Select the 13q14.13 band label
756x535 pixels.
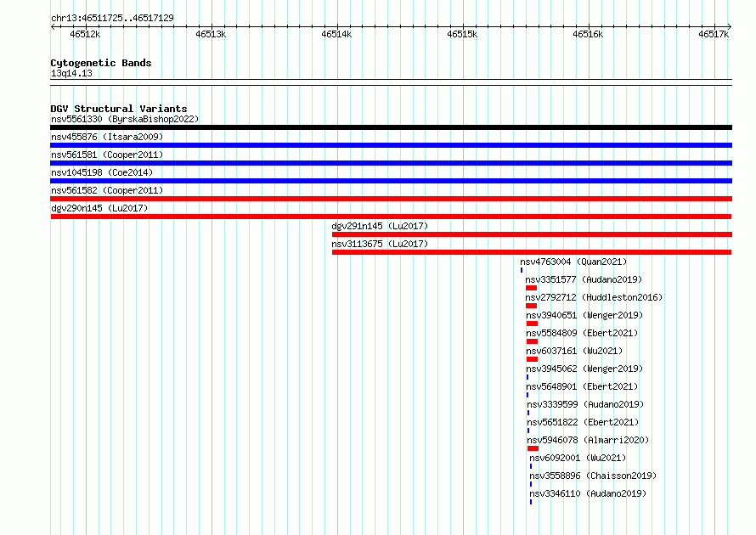(71, 73)
